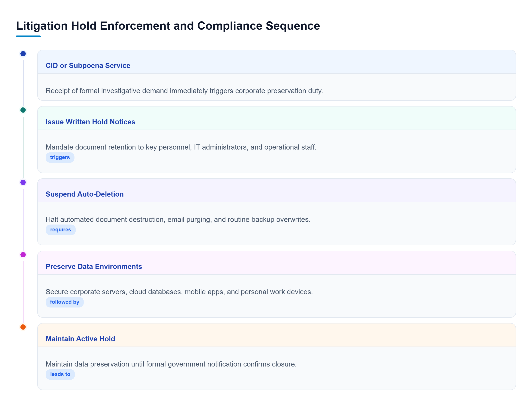Click the page title Litigation Hold Enforcement
Viewport: 532px width, 406px height.
click(168, 26)
